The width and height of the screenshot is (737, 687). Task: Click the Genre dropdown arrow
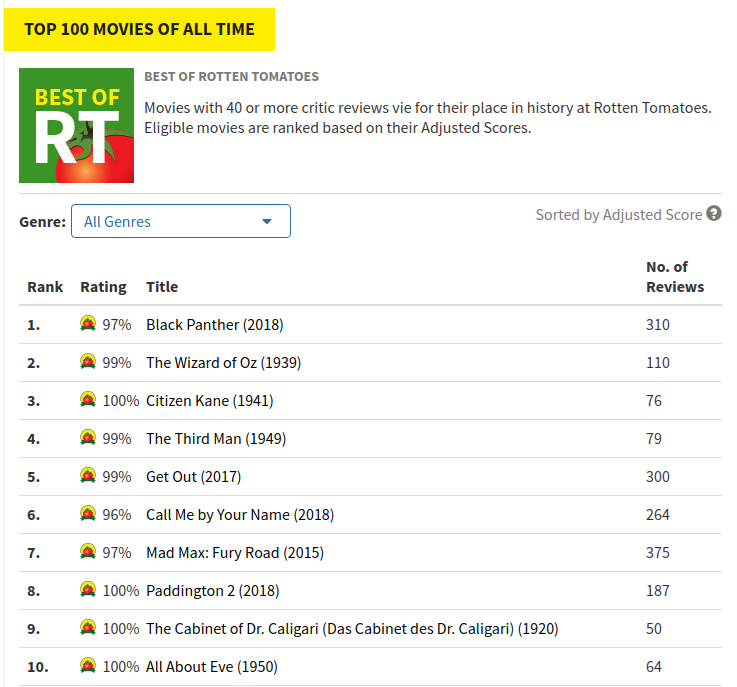pyautogui.click(x=267, y=221)
